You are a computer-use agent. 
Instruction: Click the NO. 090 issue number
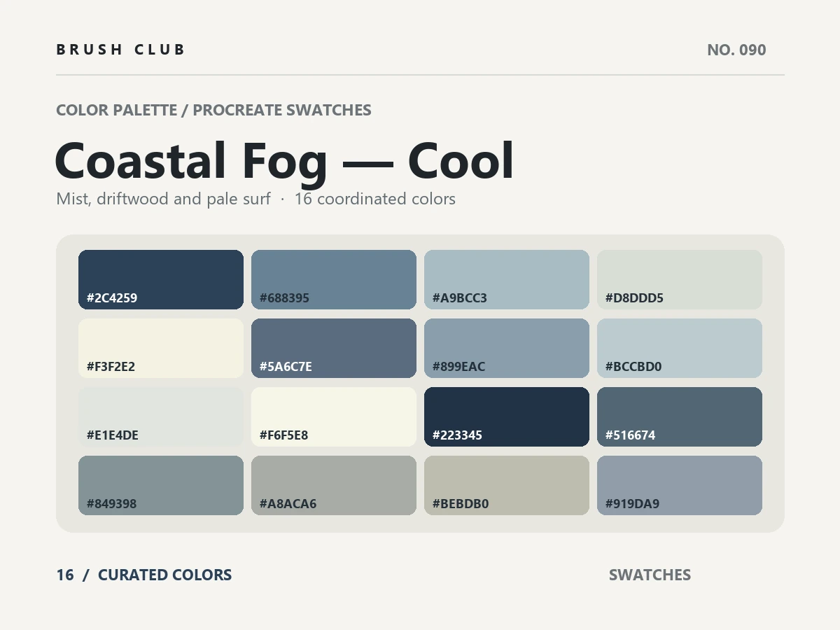tap(736, 50)
